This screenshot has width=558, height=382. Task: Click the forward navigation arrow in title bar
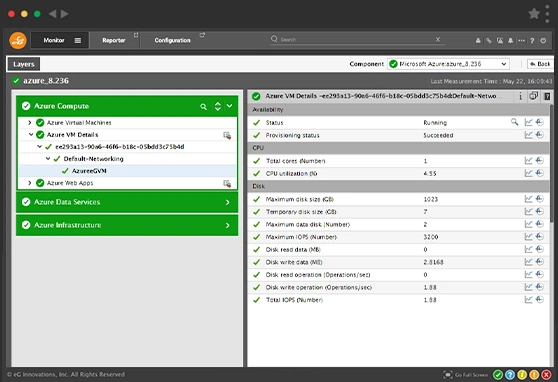(65, 14)
